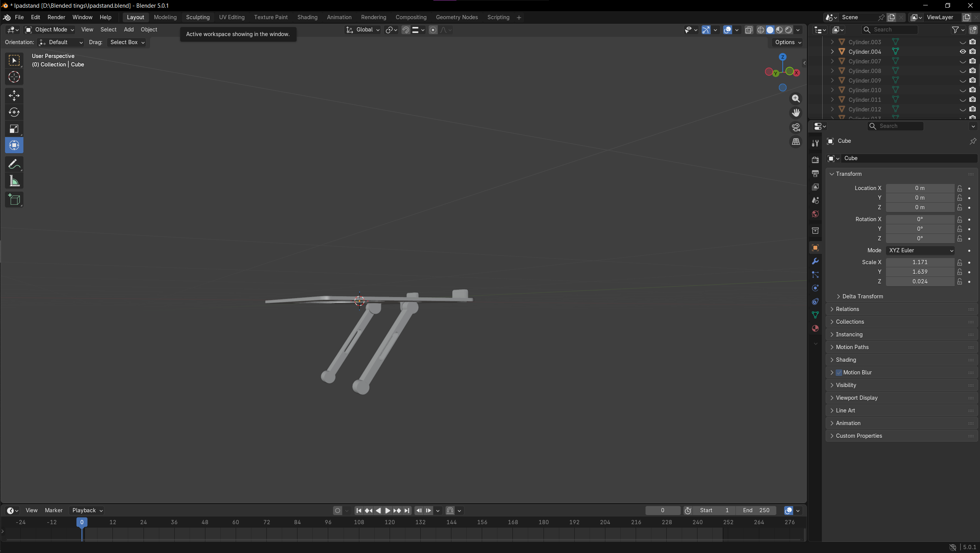Select the Annotate pencil tool

pos(14,164)
